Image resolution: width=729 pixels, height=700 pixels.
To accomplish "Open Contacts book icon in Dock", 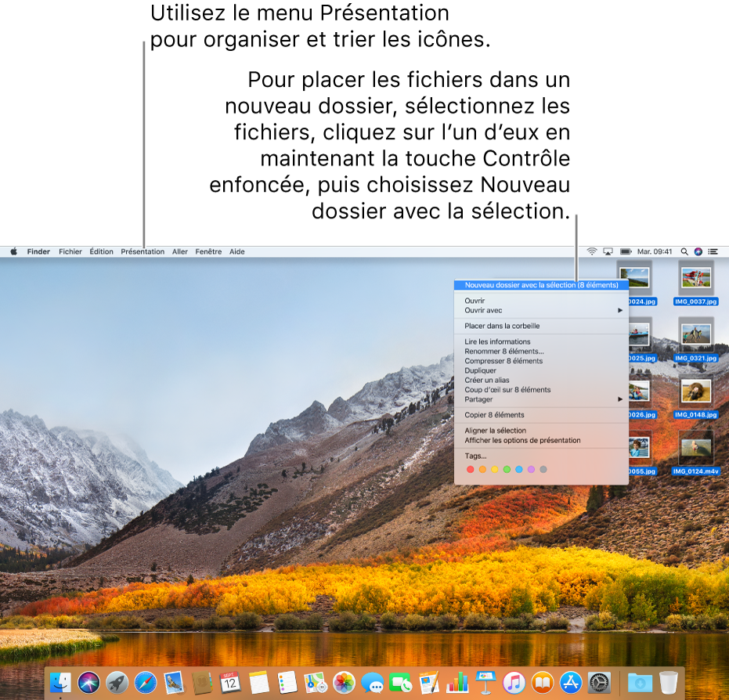I will coord(202,683).
